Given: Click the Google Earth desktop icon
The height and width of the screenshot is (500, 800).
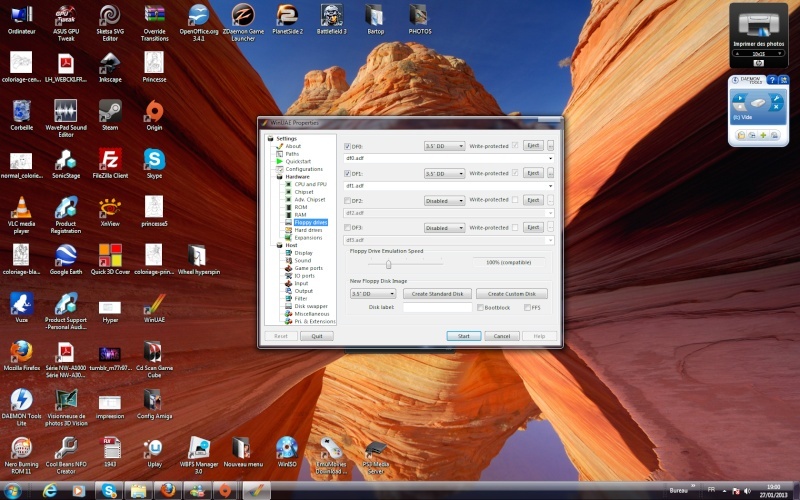Looking at the screenshot, I should pyautogui.click(x=66, y=260).
